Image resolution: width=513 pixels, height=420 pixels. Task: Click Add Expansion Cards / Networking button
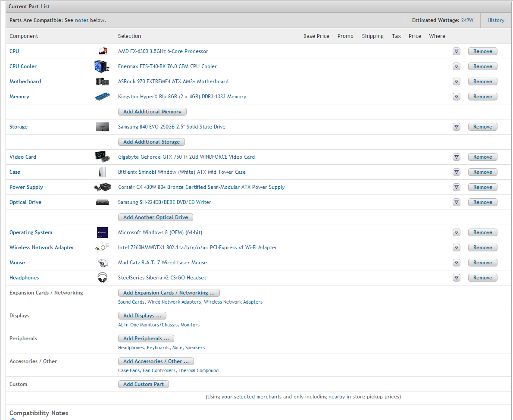point(169,293)
